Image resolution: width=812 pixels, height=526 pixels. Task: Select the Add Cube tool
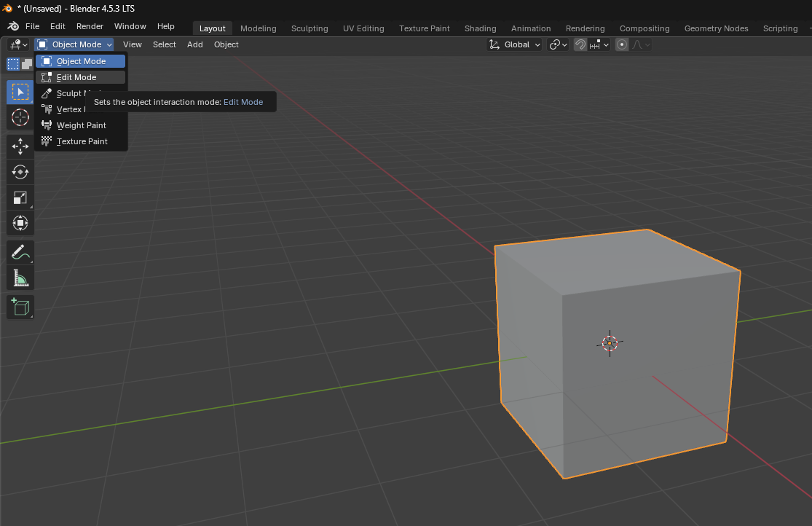pos(20,307)
